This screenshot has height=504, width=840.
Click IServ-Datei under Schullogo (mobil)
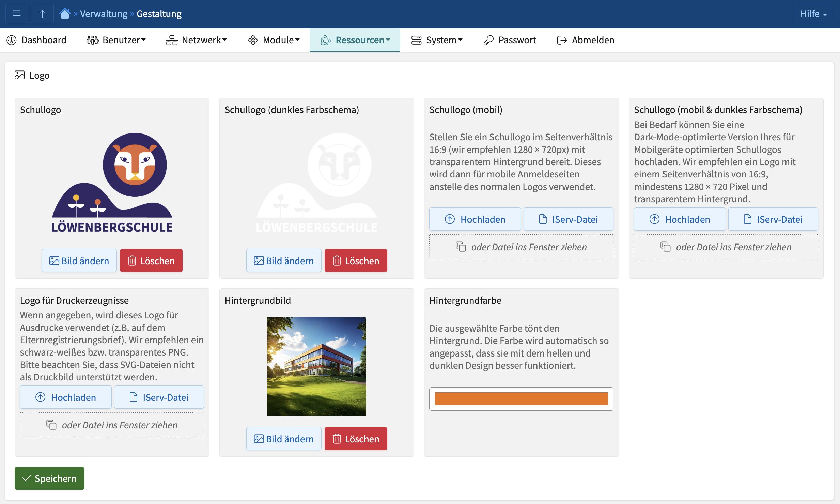coord(568,219)
